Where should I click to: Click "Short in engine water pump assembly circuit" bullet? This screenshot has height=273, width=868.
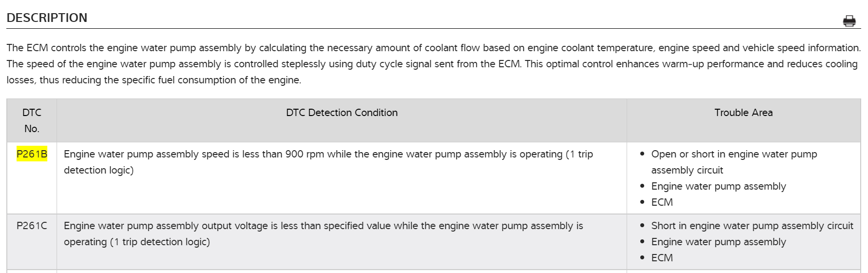752,226
